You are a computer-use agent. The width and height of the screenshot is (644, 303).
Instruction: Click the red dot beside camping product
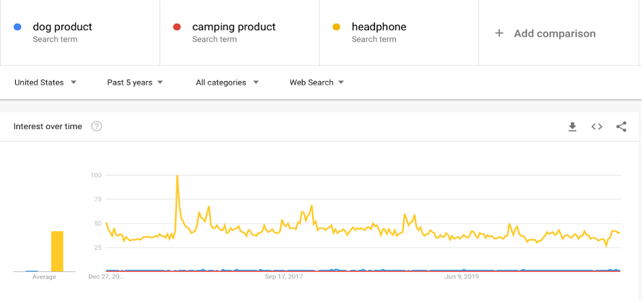pos(177,27)
